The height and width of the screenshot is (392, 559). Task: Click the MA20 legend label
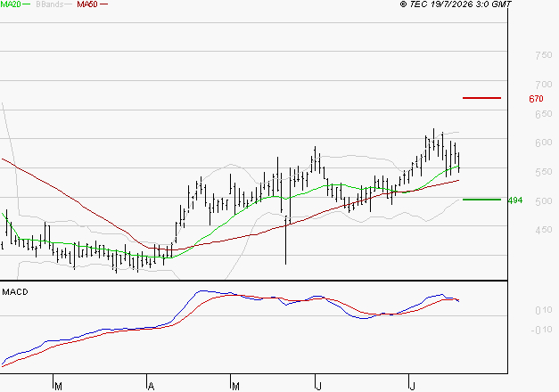[11, 4]
